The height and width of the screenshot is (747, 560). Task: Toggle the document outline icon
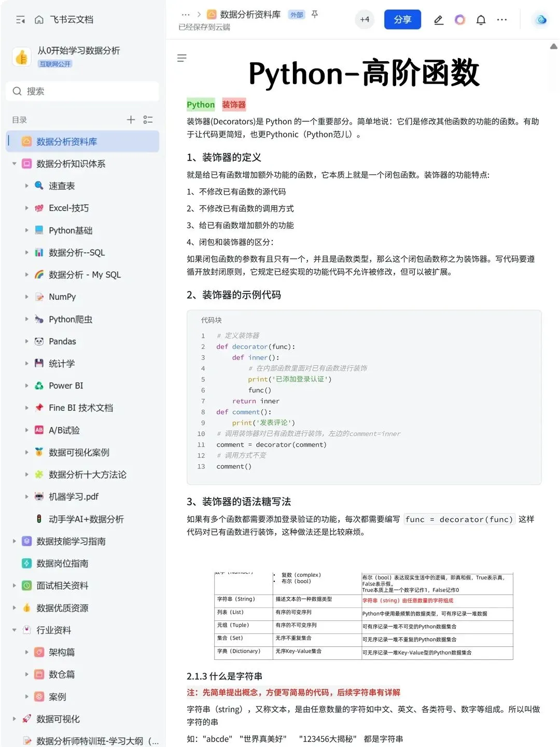[182, 58]
